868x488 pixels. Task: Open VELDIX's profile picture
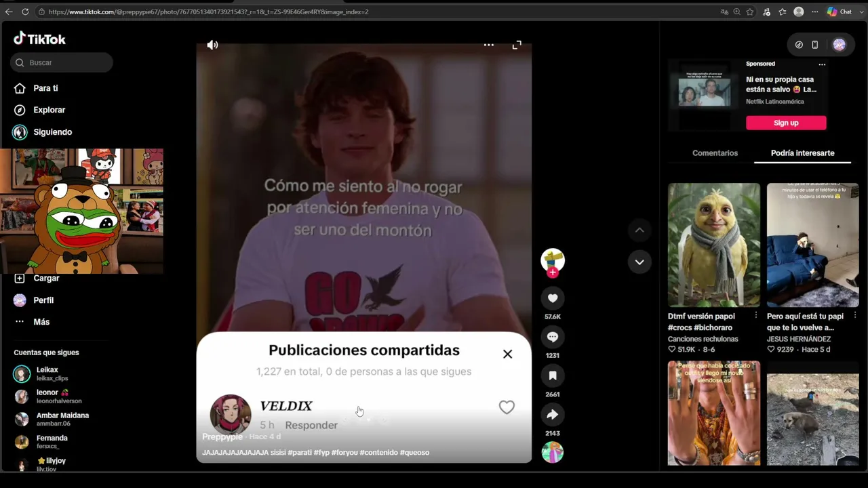(231, 414)
